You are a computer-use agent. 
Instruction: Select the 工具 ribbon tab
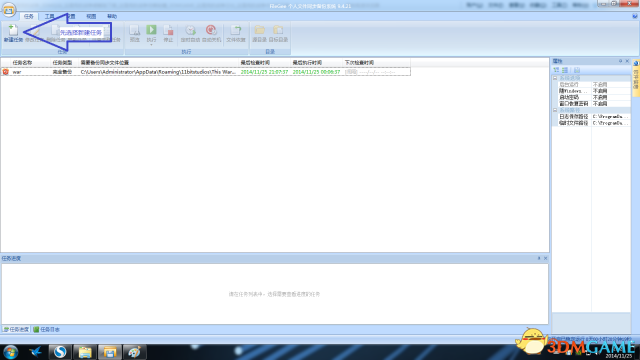[x=49, y=16]
